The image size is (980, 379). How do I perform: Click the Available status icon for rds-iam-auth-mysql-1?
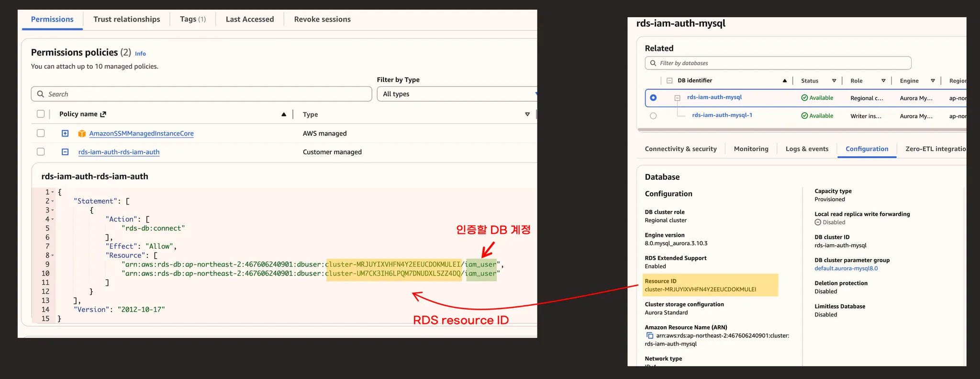click(x=804, y=116)
